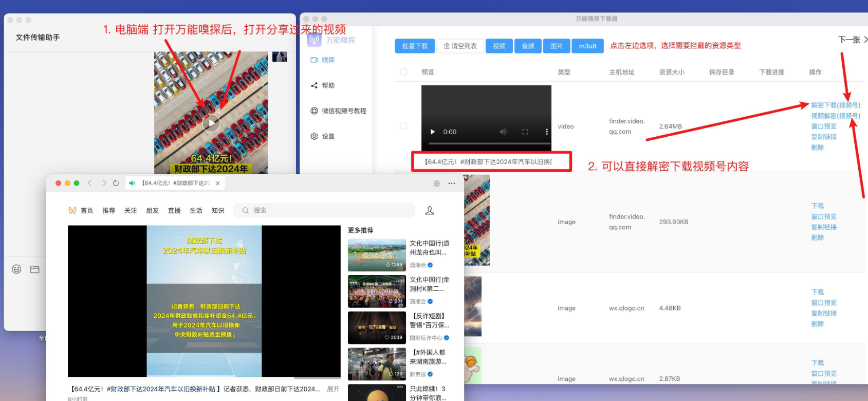Image resolution: width=868 pixels, height=401 pixels.
Task: Select the m3u8 resource filter
Action: coord(587,46)
